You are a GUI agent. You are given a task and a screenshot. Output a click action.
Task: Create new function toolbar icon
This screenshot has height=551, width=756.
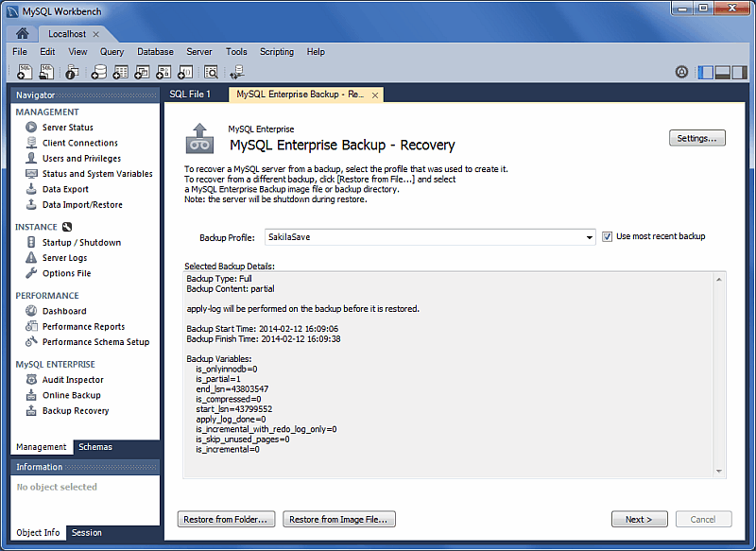(x=185, y=72)
